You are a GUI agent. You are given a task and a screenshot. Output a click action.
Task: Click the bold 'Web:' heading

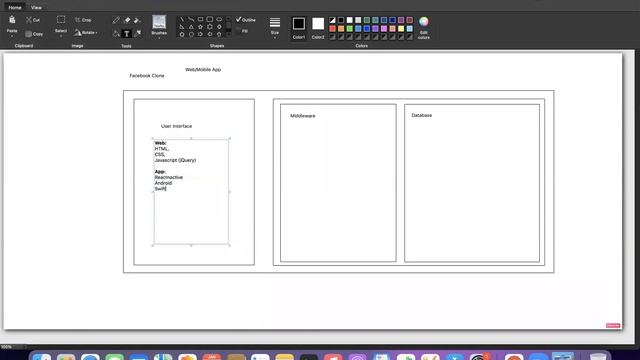pyautogui.click(x=160, y=143)
